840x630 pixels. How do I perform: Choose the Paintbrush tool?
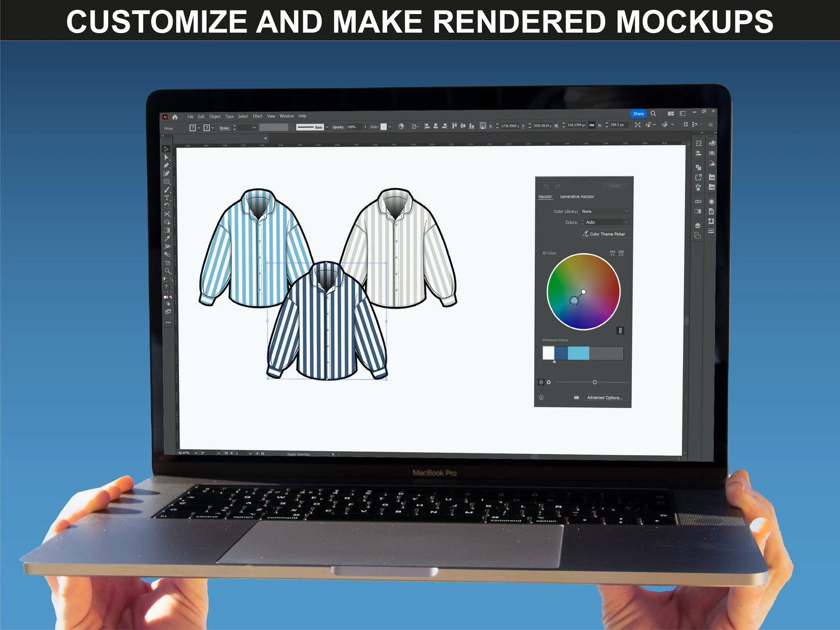point(167,190)
